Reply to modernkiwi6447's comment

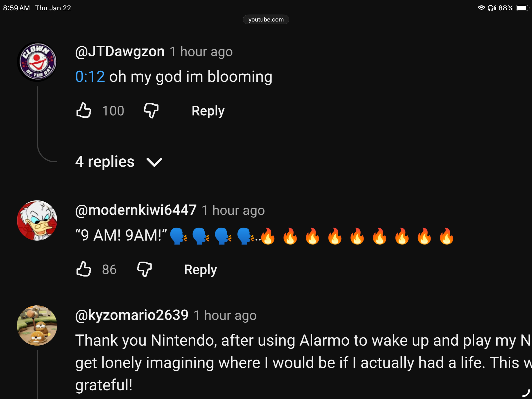pyautogui.click(x=200, y=269)
